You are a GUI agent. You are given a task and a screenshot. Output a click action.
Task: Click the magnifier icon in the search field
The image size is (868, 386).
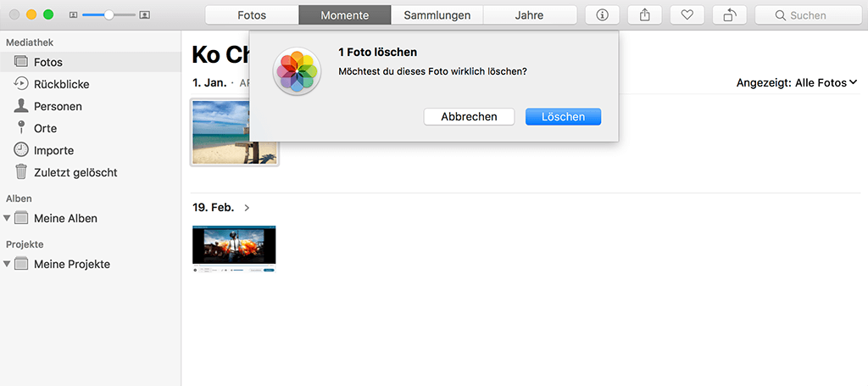[x=781, y=15]
